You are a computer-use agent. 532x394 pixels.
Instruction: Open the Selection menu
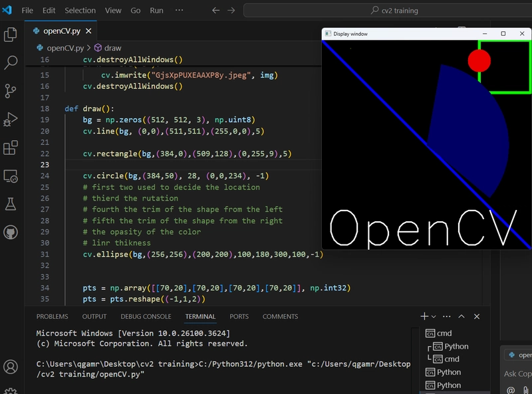pos(80,11)
